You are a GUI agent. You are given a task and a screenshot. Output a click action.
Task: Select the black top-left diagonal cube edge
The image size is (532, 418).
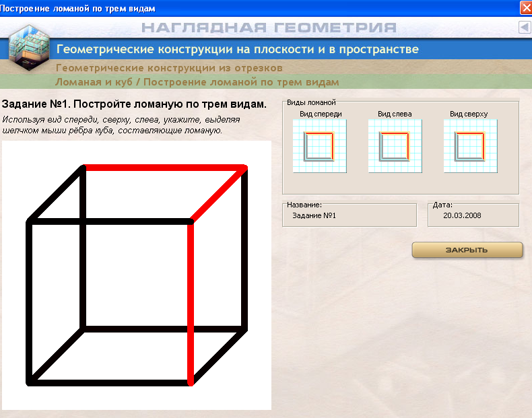[56, 195]
